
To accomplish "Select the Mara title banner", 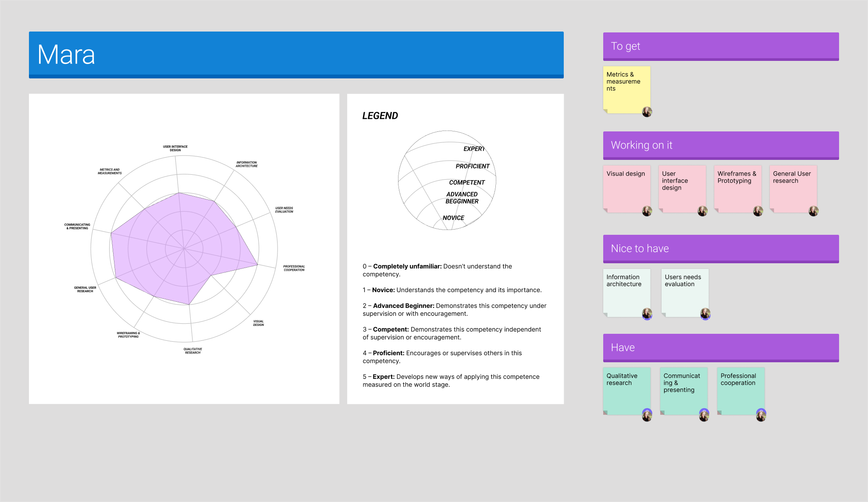I will click(x=296, y=55).
